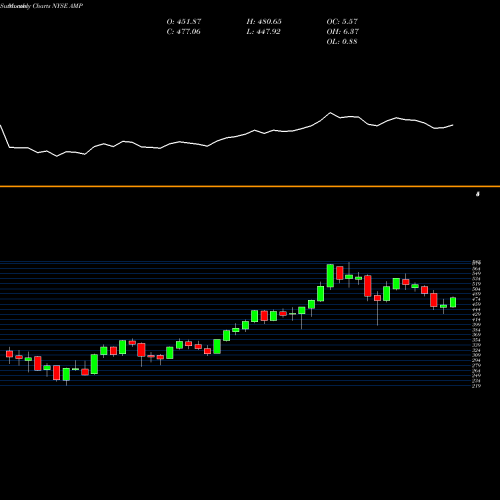500x500 pixels.
Task: Click the 519 price axis label
Action: pyautogui.click(x=476, y=284)
